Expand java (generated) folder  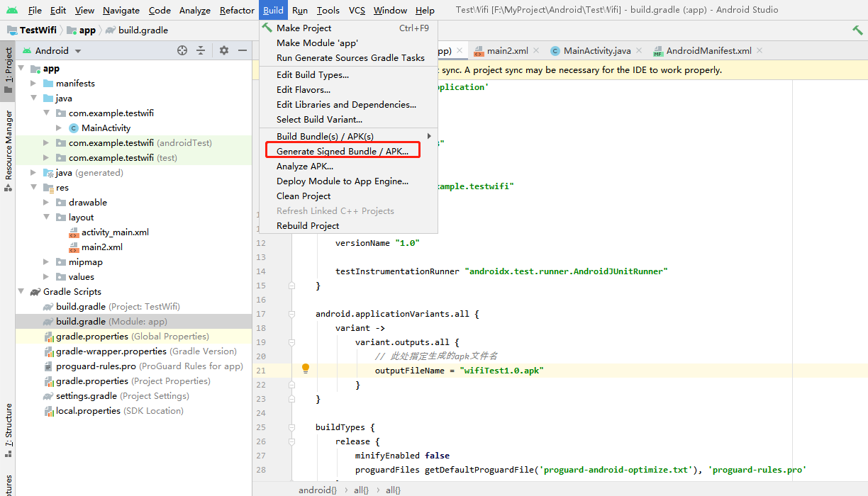coord(33,173)
